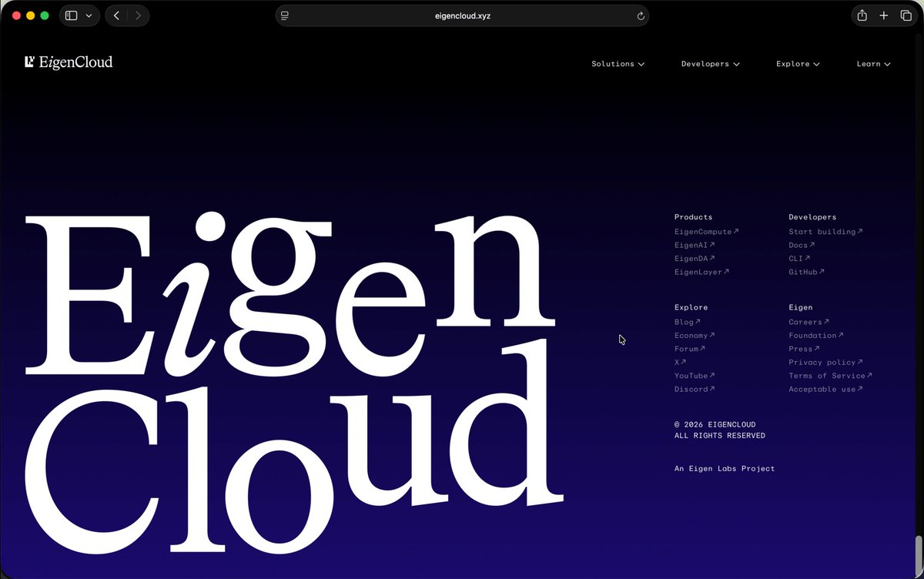This screenshot has width=924, height=579.
Task: Click the eigencloud.xyz address field
Action: 462,15
